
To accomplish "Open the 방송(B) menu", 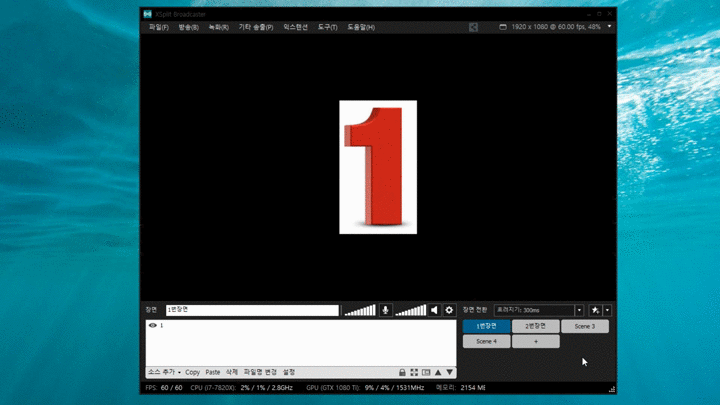I will point(189,27).
